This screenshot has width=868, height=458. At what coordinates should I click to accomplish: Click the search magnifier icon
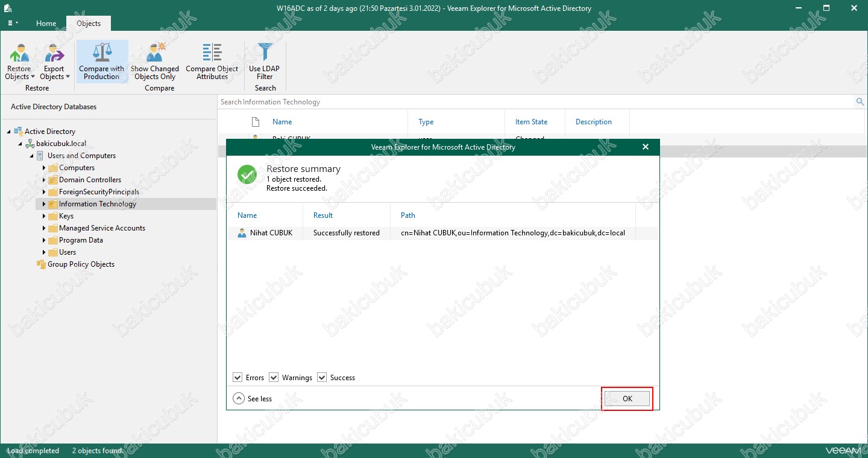click(860, 102)
